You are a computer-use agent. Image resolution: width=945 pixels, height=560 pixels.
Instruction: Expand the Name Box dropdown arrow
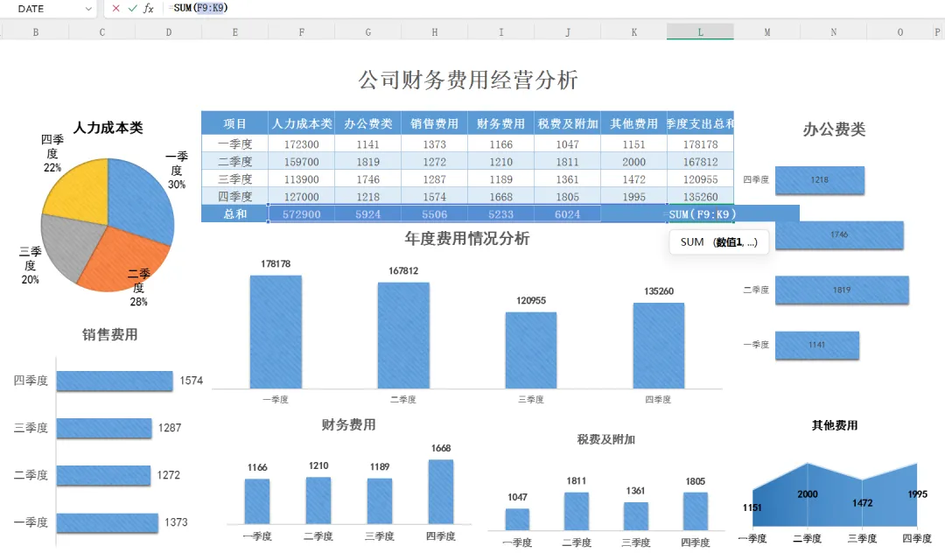(88, 9)
